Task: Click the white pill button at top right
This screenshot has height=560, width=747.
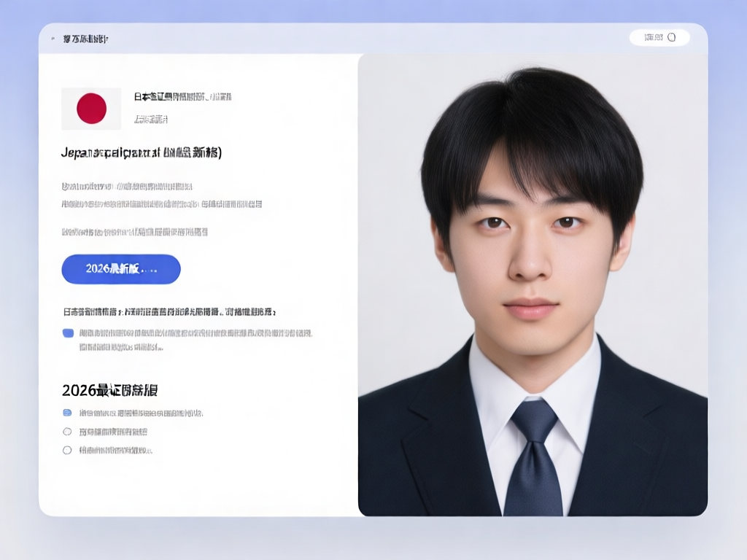Action: (x=659, y=37)
